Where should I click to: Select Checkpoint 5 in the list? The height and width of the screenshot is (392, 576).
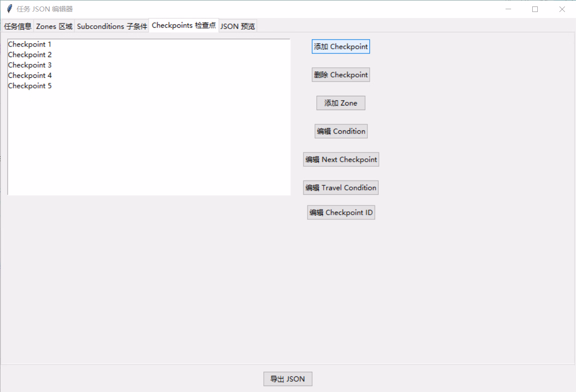pos(149,86)
